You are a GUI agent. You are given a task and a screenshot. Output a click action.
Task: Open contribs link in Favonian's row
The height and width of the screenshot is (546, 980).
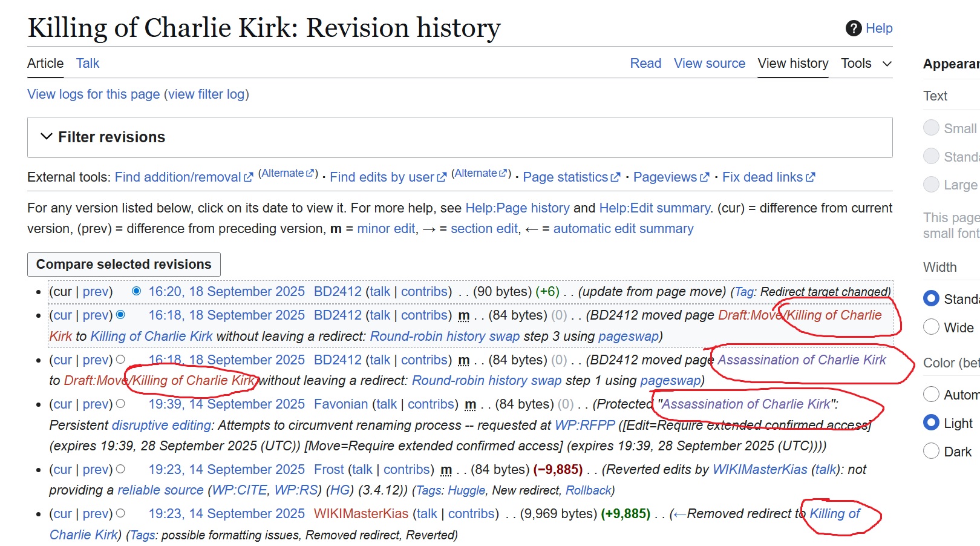431,404
